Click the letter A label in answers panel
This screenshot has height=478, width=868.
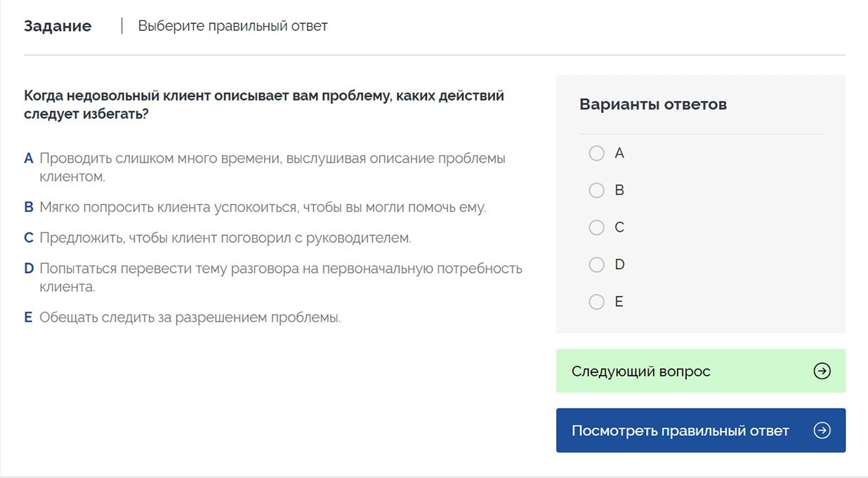pyautogui.click(x=619, y=153)
